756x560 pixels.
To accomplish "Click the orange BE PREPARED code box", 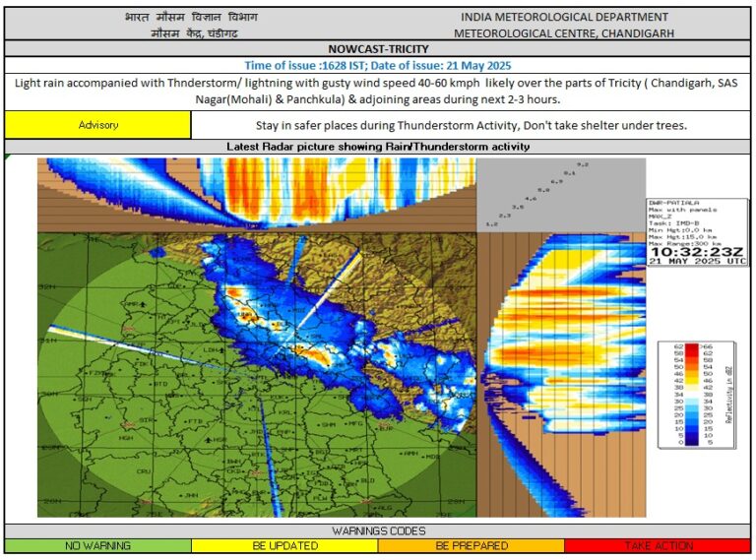I will pyautogui.click(x=472, y=545).
